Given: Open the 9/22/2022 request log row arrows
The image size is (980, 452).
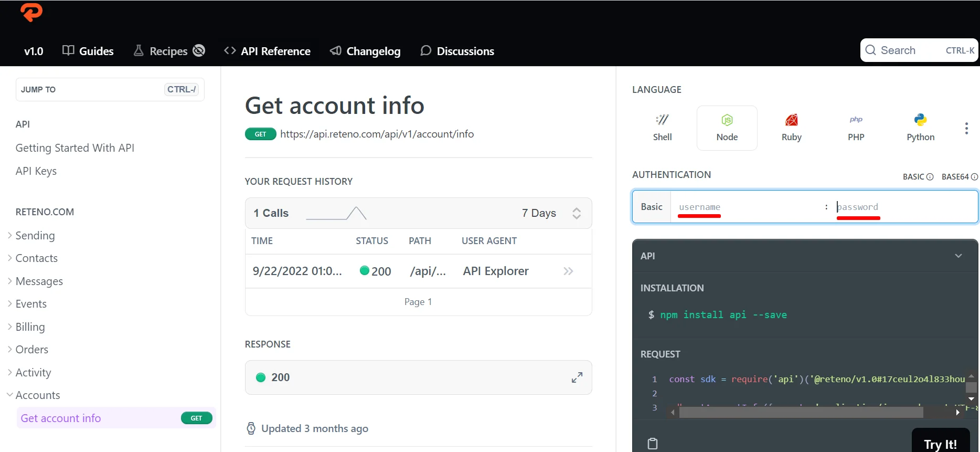Looking at the screenshot, I should [x=568, y=271].
